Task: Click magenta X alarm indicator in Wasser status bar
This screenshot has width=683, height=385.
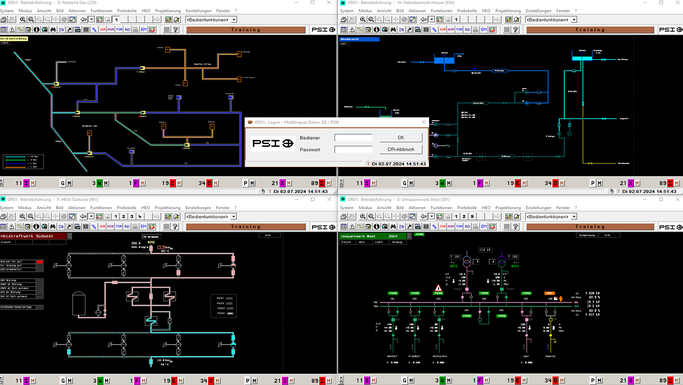Action: (630, 183)
